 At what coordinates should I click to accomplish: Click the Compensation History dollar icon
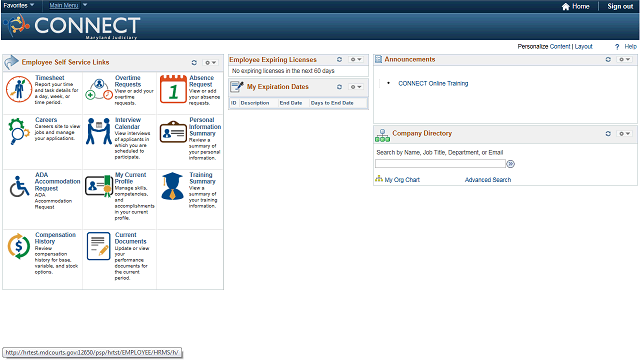point(19,246)
